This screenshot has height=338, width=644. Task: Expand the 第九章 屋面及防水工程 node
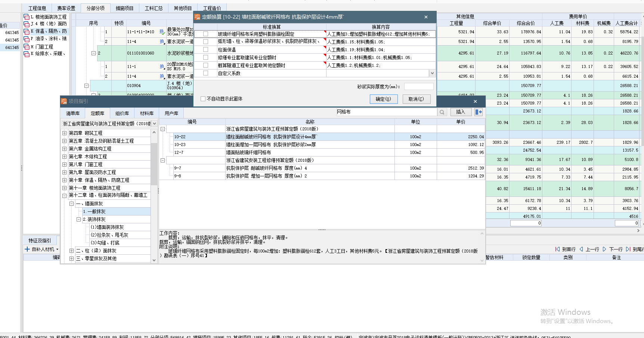[x=64, y=172]
